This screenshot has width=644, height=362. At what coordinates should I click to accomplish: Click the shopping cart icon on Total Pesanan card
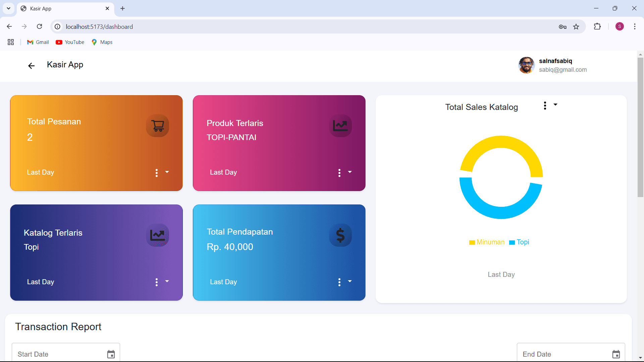point(158,126)
